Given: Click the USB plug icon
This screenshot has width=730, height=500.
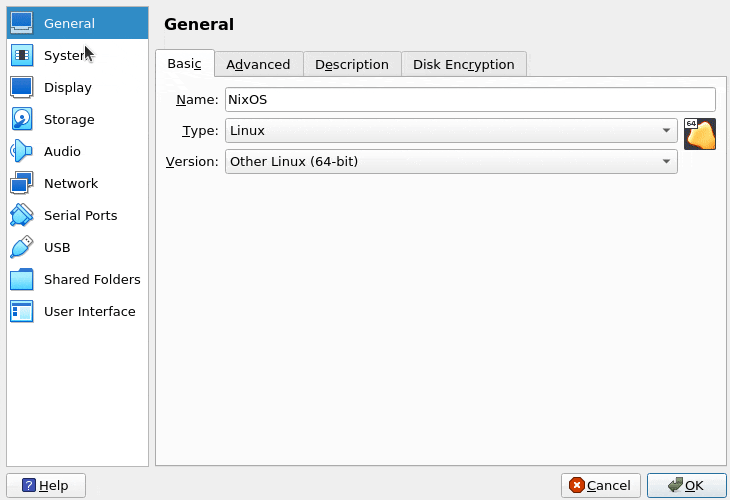Looking at the screenshot, I should click(22, 247).
